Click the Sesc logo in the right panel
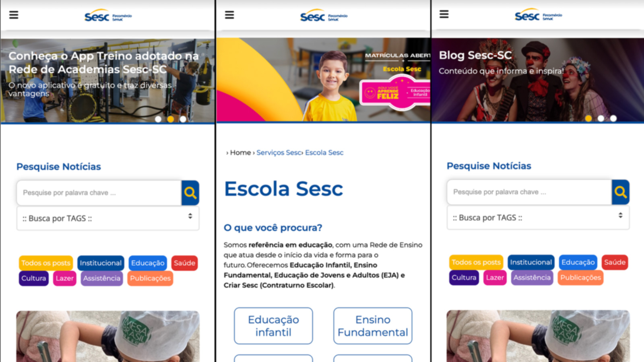This screenshot has width=644, height=362. pyautogui.click(x=538, y=15)
